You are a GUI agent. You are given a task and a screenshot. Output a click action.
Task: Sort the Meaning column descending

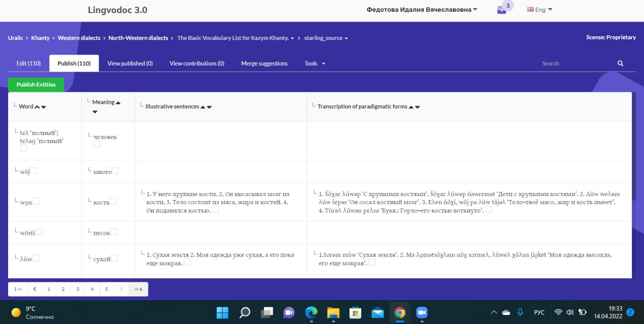(x=95, y=111)
